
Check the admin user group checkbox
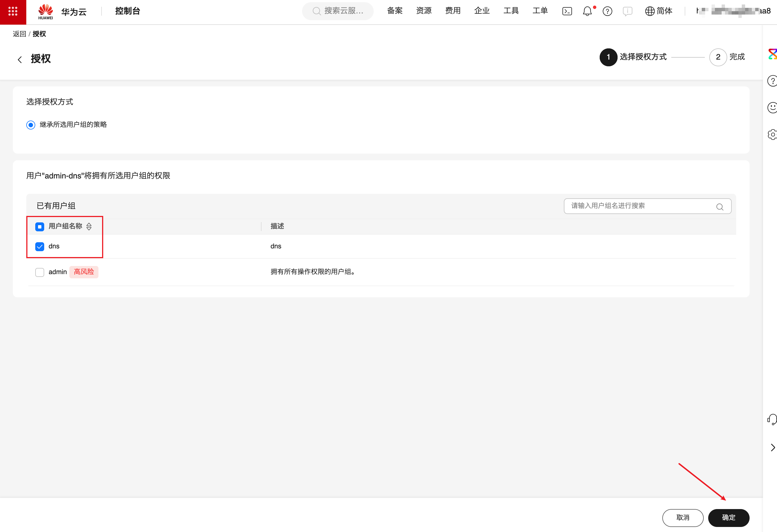pyautogui.click(x=40, y=272)
